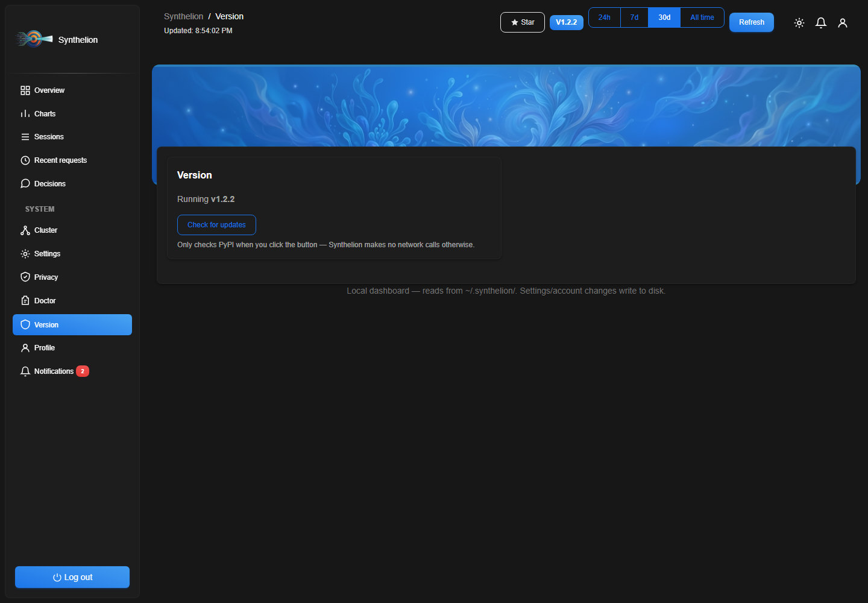
Task: Click the Charts bar icon
Action: [25, 114]
